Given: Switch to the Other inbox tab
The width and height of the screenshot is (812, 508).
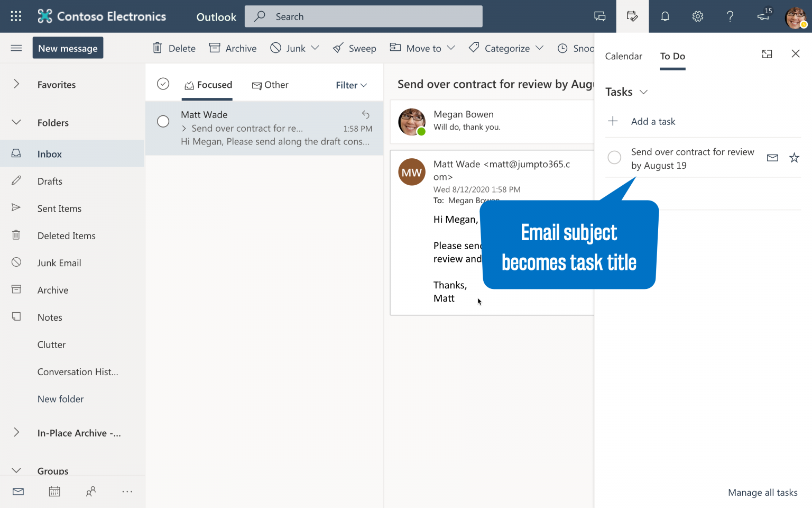Looking at the screenshot, I should [x=270, y=85].
